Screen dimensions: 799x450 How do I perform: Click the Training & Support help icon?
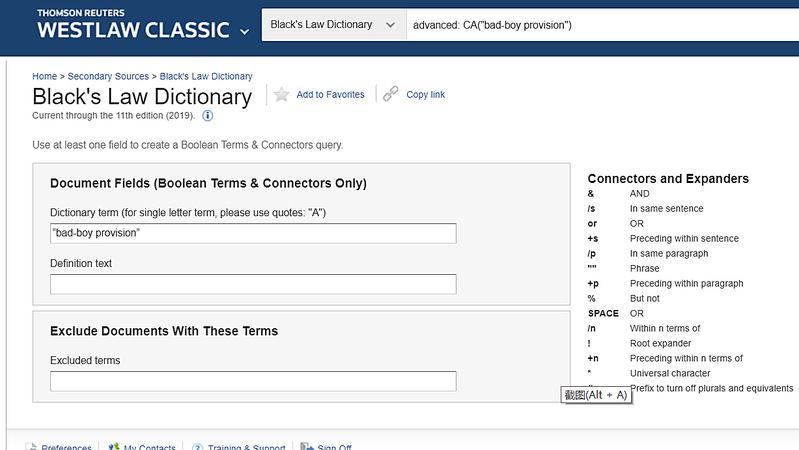click(198, 447)
